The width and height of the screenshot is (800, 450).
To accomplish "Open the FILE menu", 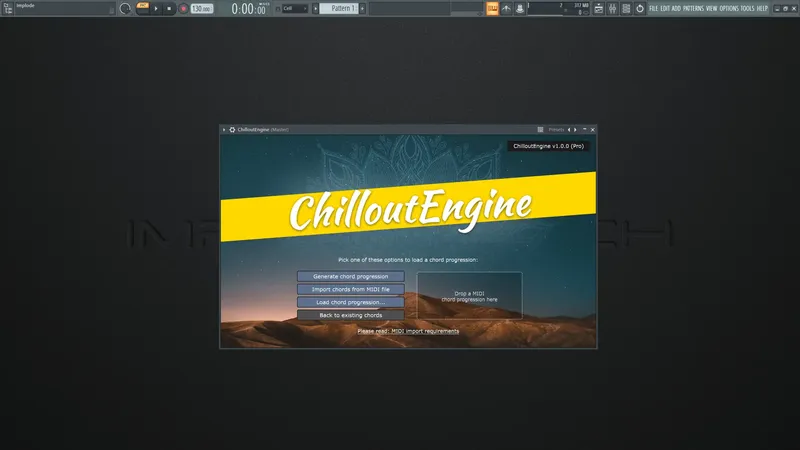I will (x=654, y=9).
